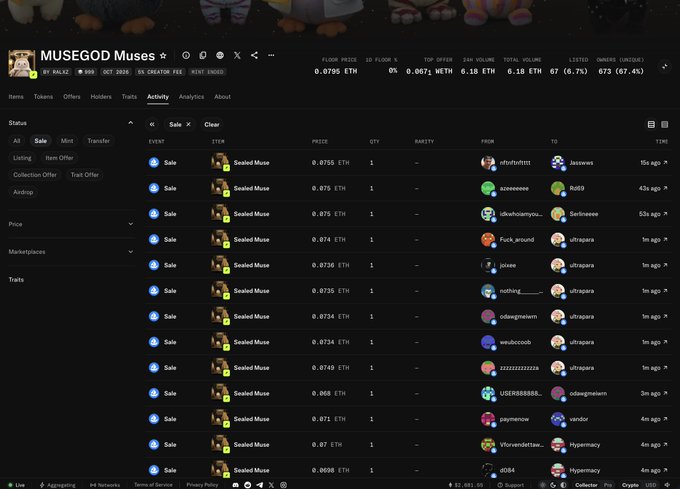
Task: Open Privacy Policy link
Action: click(202, 485)
